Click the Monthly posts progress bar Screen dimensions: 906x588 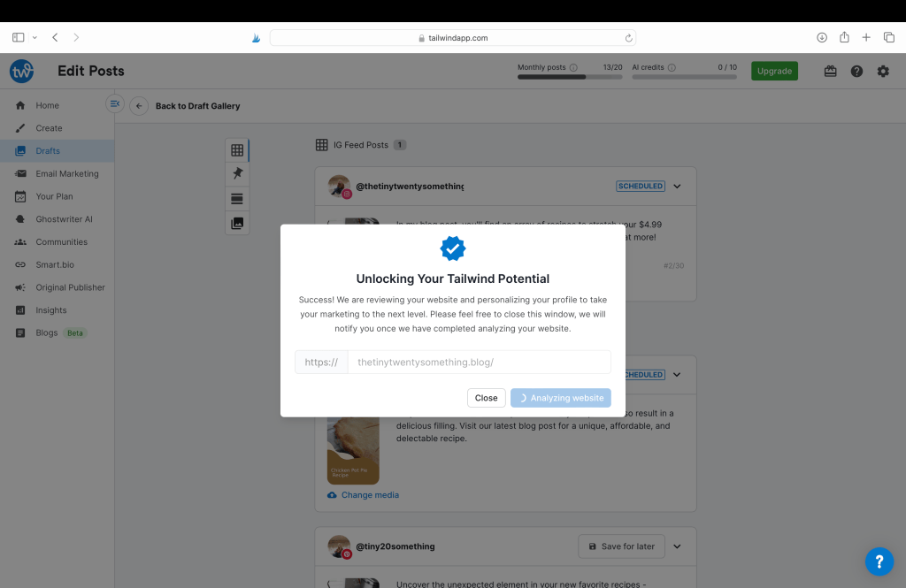[x=572, y=77]
